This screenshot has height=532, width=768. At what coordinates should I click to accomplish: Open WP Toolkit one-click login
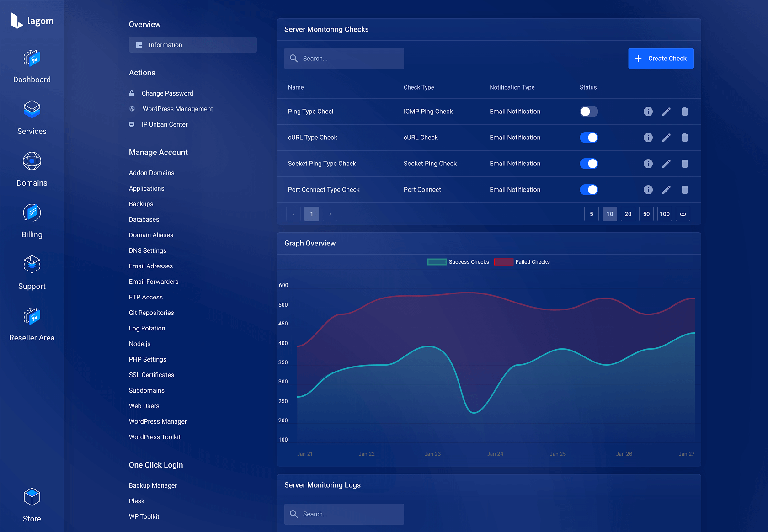click(x=144, y=516)
